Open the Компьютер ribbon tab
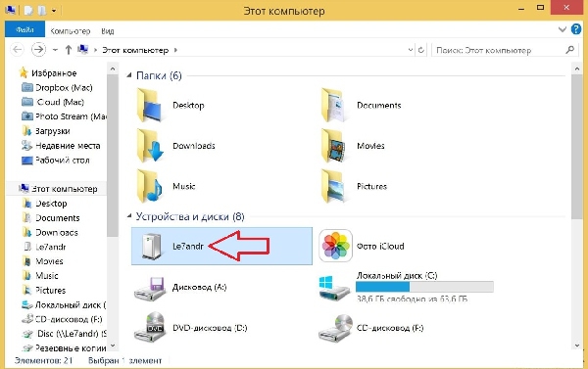This screenshot has width=588, height=369. pos(71,31)
